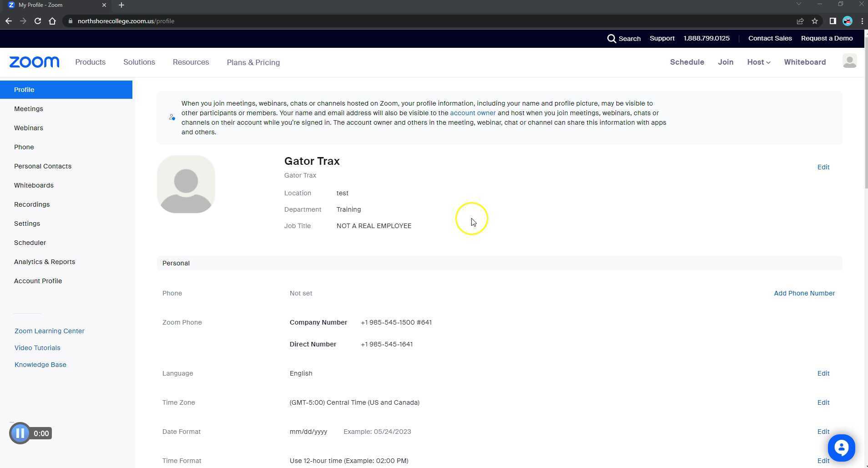The height and width of the screenshot is (468, 868).
Task: Click the profile picture placeholder for Gator Trax
Action: (x=186, y=184)
